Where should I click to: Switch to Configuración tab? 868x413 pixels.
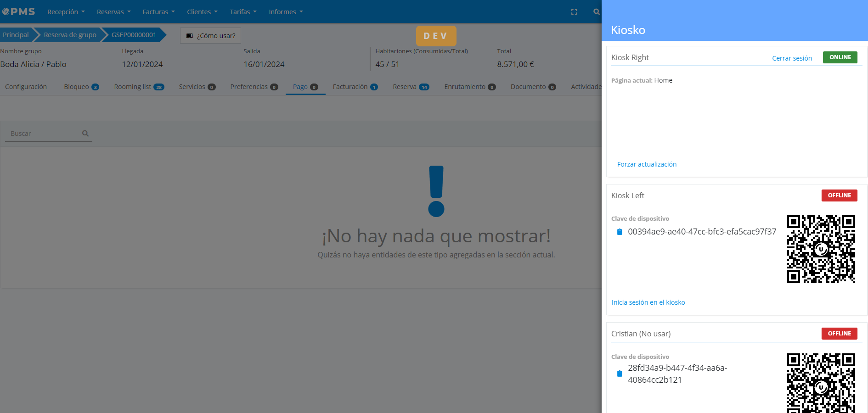[26, 87]
